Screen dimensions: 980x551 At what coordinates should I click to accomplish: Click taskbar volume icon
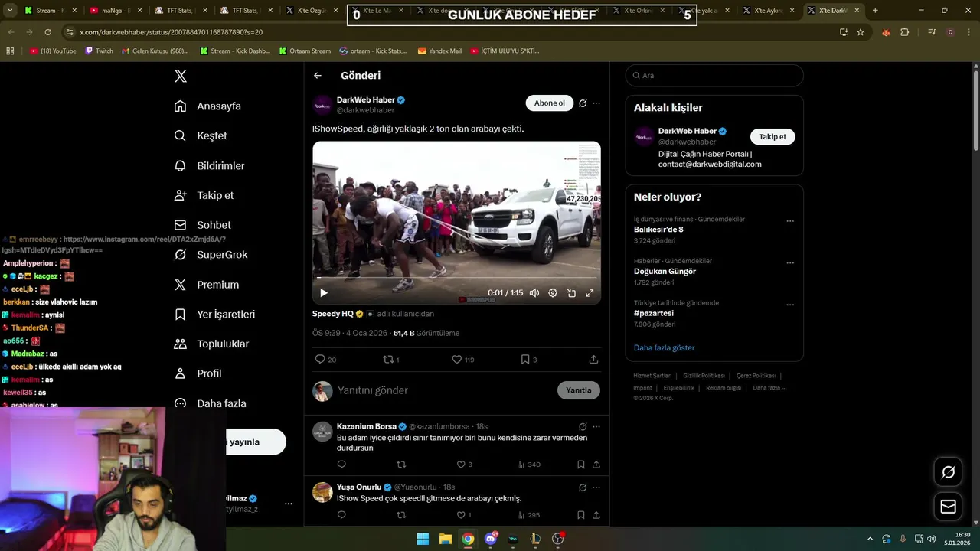point(932,539)
